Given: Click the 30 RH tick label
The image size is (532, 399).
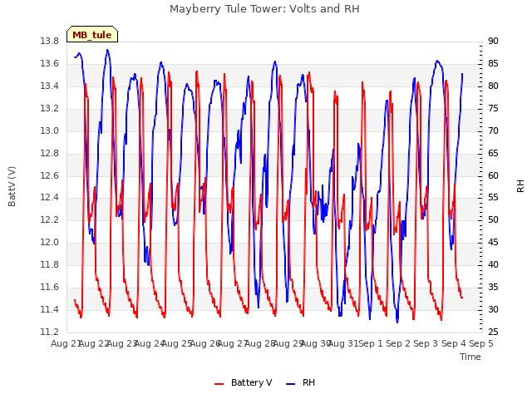Looking at the screenshot, I should (x=493, y=310).
